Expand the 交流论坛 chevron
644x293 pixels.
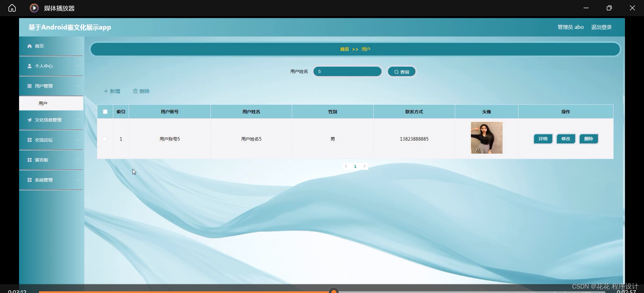78,140
